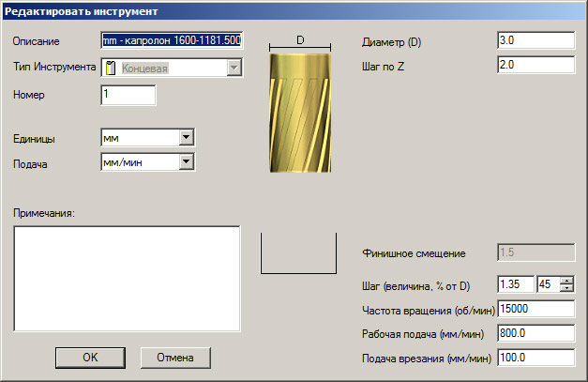The width and height of the screenshot is (588, 382).
Task: Click the step percent of D field showing 45
Action: point(547,284)
